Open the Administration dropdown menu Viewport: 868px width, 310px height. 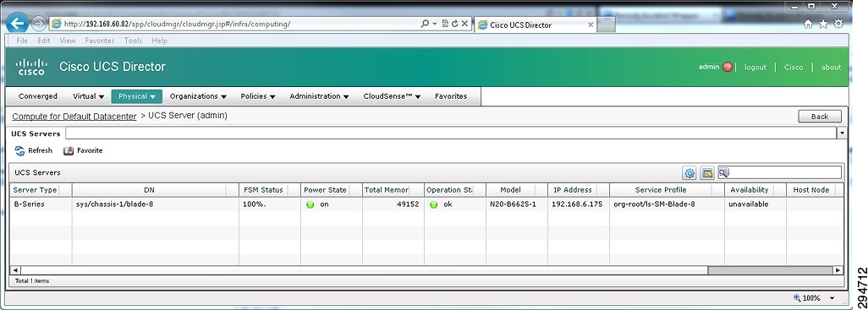(319, 96)
